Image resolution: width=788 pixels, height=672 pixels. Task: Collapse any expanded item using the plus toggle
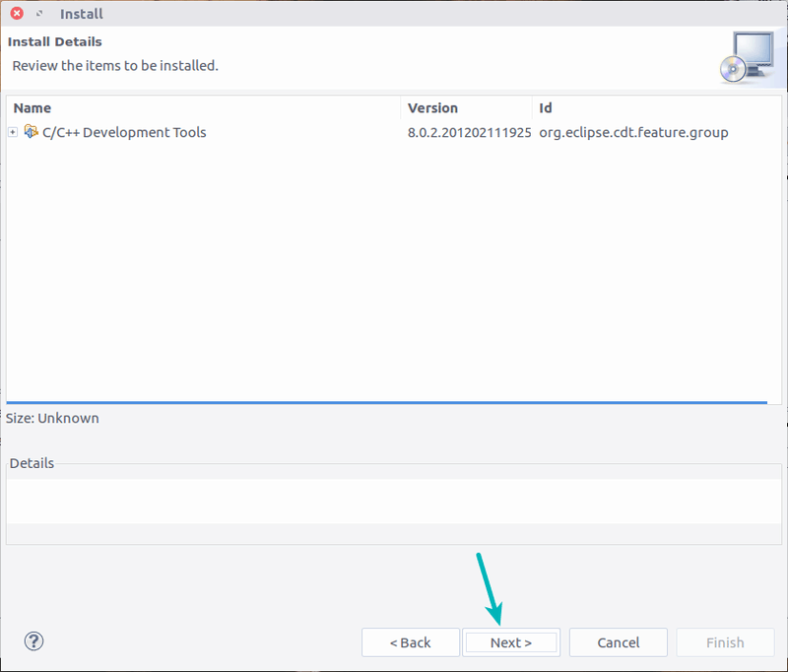point(11,131)
